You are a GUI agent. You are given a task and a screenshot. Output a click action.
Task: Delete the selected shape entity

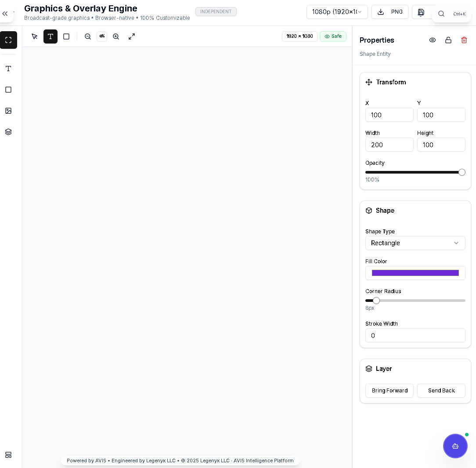464,40
